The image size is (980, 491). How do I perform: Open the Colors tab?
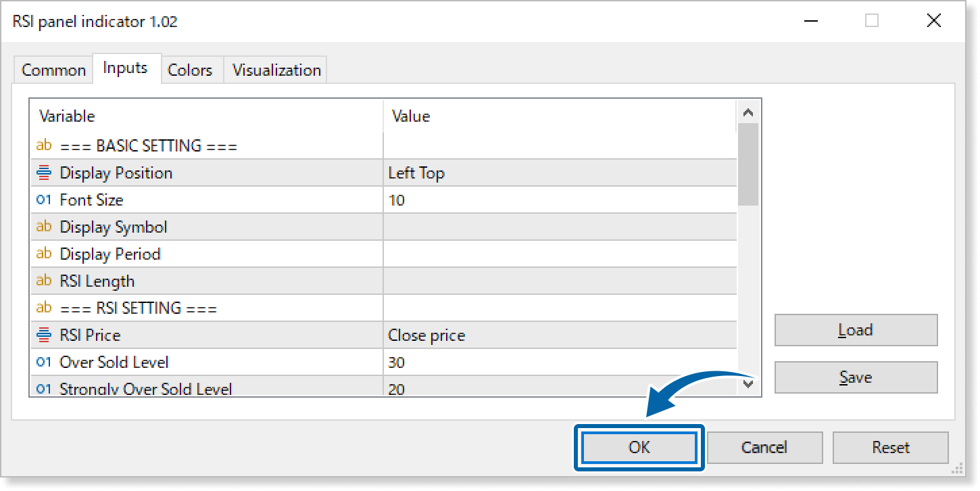(x=190, y=70)
